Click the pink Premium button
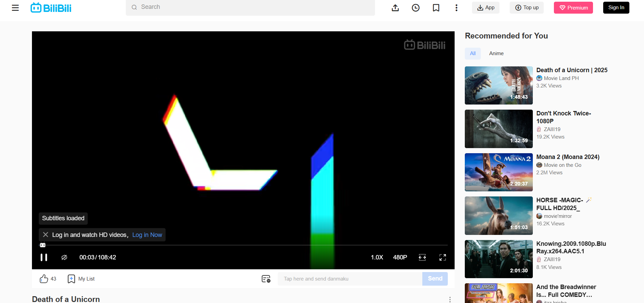Image resolution: width=644 pixels, height=303 pixels. coord(573,7)
